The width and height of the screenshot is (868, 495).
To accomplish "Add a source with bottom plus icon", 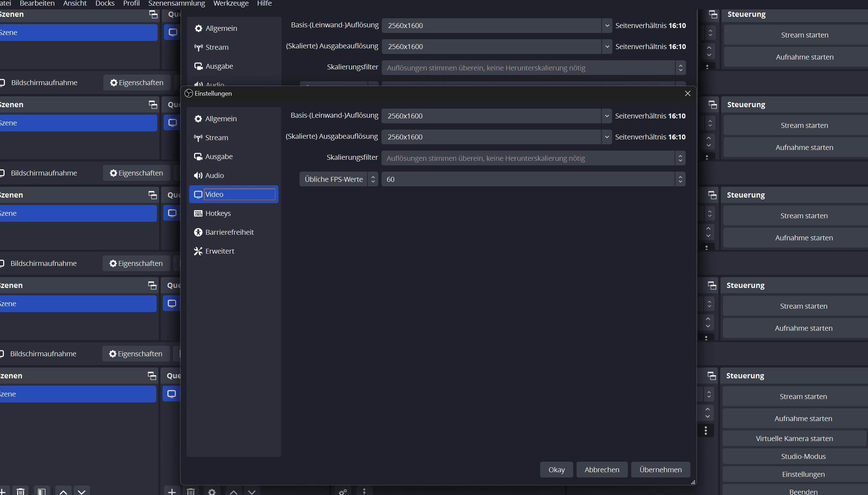I will (x=172, y=491).
